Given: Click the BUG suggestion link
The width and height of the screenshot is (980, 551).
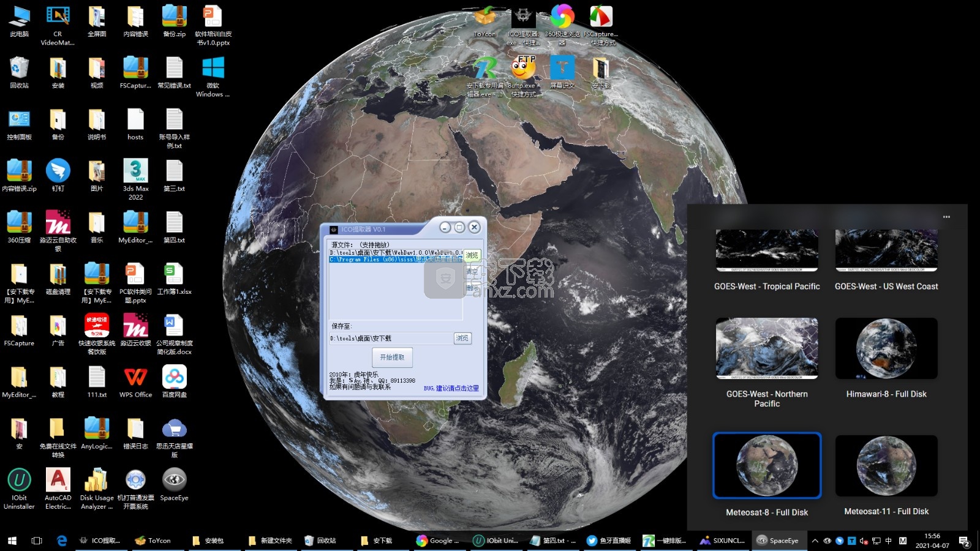Looking at the screenshot, I should [451, 388].
